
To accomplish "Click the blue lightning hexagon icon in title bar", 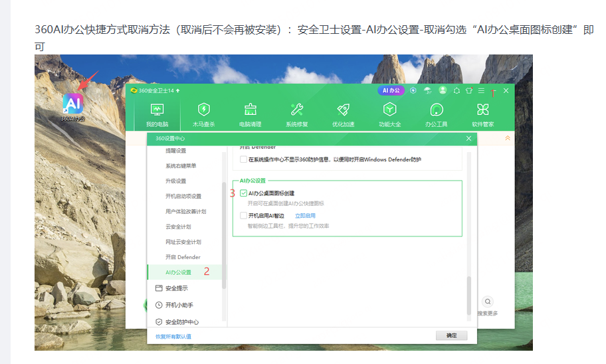I will pyautogui.click(x=413, y=90).
